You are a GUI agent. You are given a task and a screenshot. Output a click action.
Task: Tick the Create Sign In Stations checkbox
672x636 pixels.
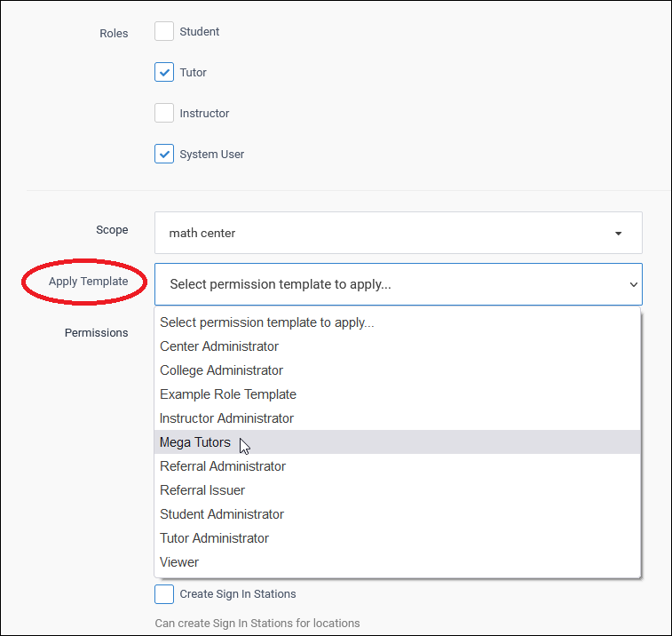[x=164, y=594]
